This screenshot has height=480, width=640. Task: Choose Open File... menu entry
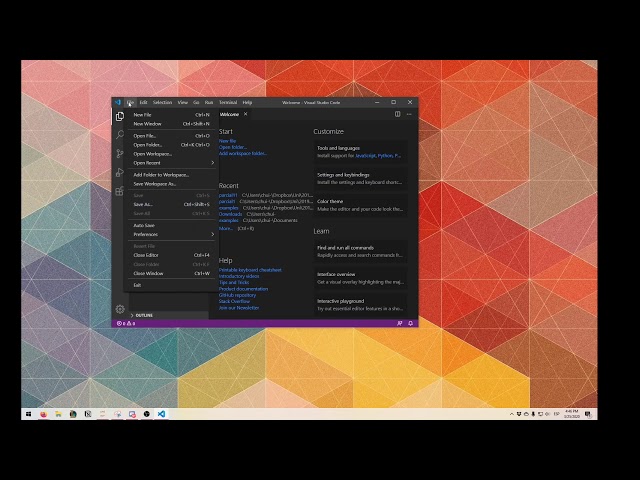click(x=171, y=136)
